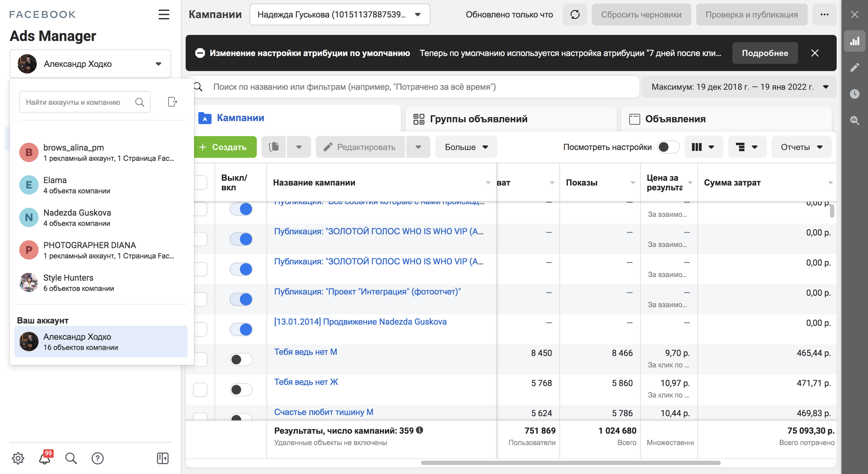
Task: Click Подробнее in the banner
Action: point(764,53)
